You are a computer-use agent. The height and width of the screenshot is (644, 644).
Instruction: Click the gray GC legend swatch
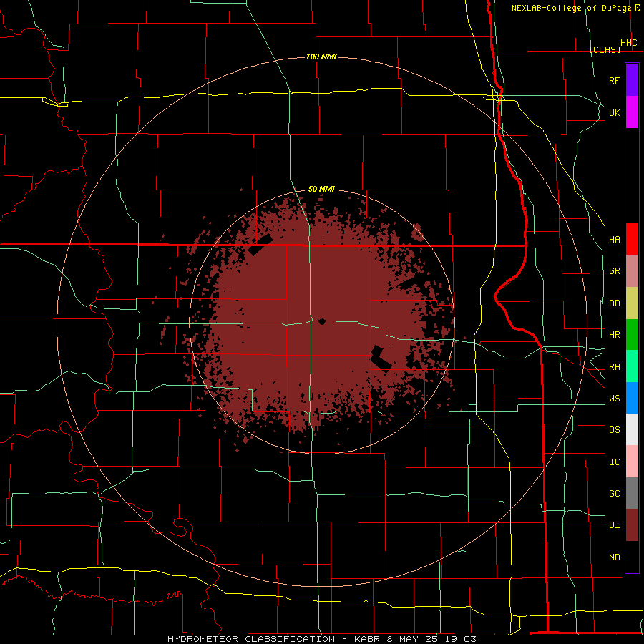pos(632,493)
